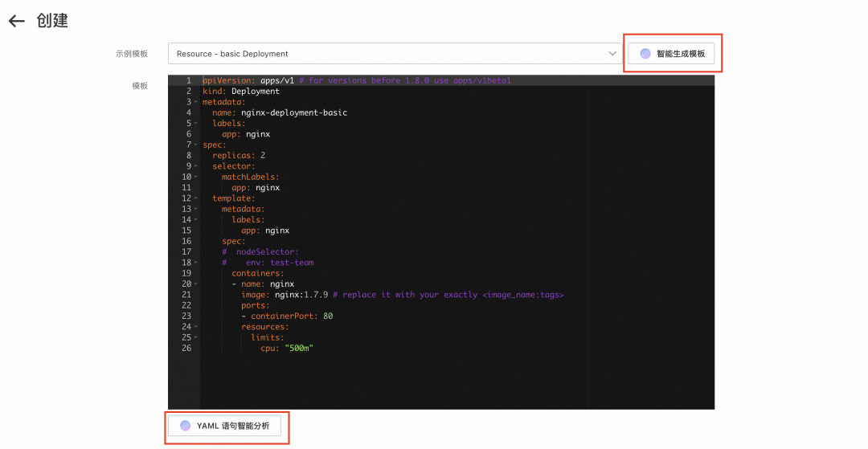Click the commented 'env: test-team' line
This screenshot has width=868, height=449.
268,263
